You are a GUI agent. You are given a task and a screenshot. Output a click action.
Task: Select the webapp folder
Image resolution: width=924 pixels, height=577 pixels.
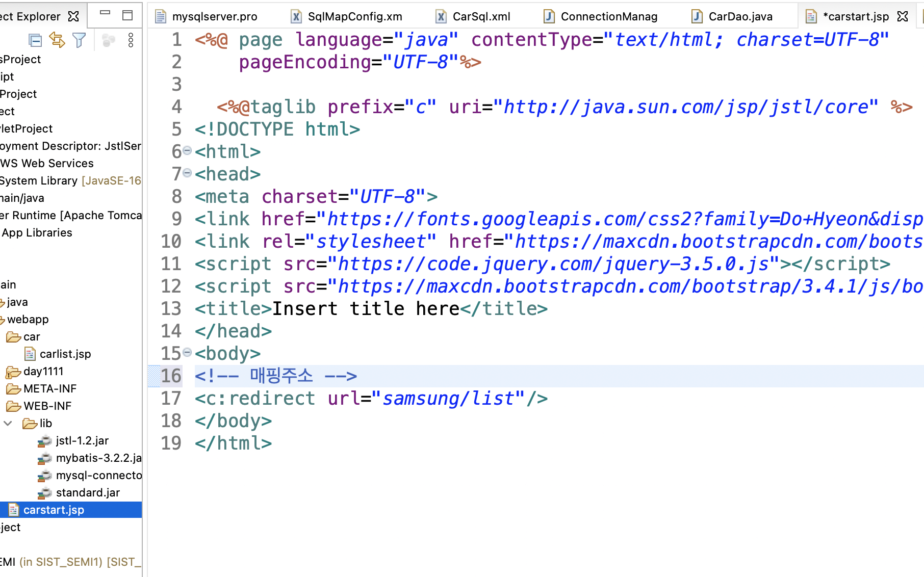[24, 319]
